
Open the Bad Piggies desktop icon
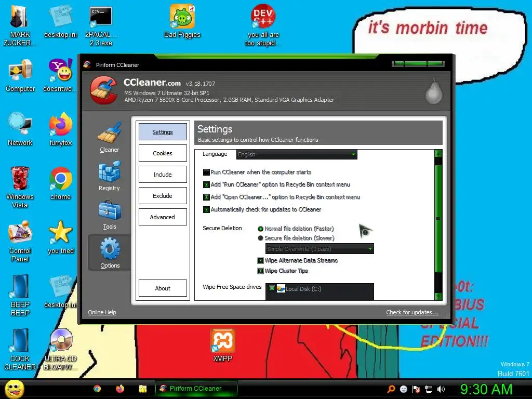coord(182,21)
